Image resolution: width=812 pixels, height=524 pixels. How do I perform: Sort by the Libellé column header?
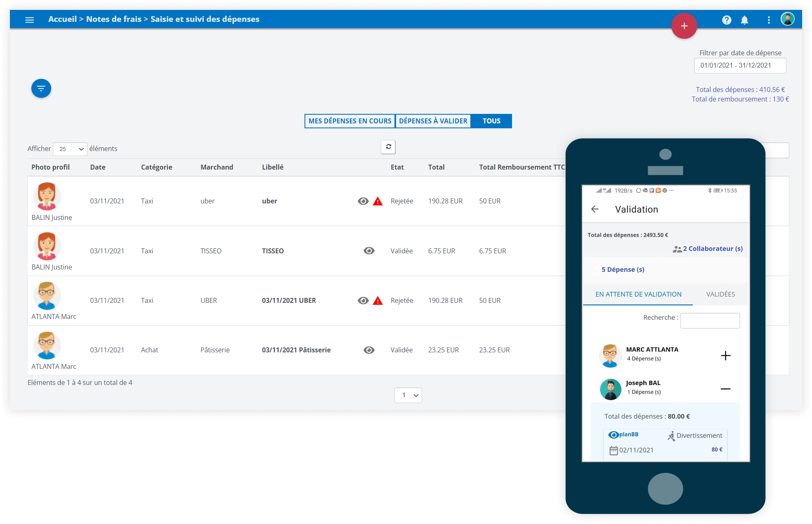[272, 167]
